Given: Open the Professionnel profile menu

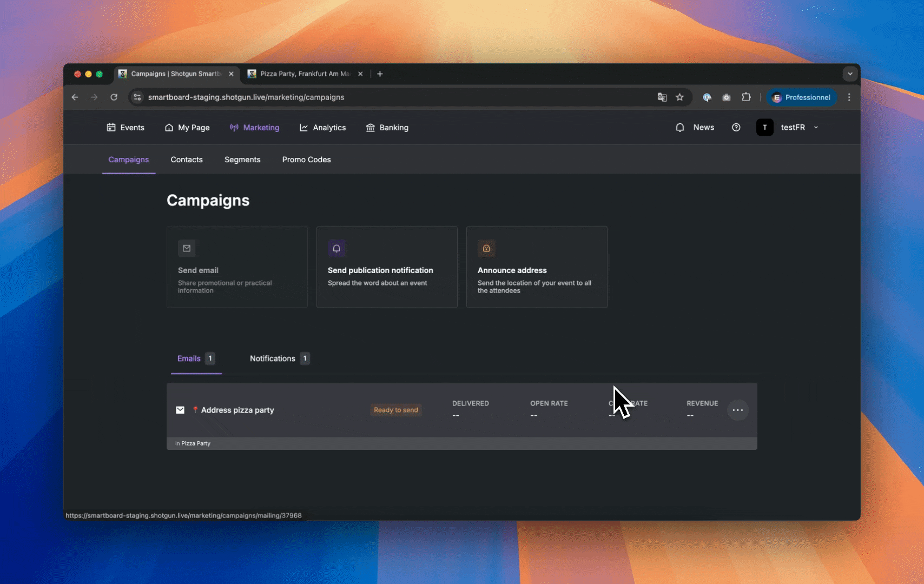Looking at the screenshot, I should [x=802, y=97].
